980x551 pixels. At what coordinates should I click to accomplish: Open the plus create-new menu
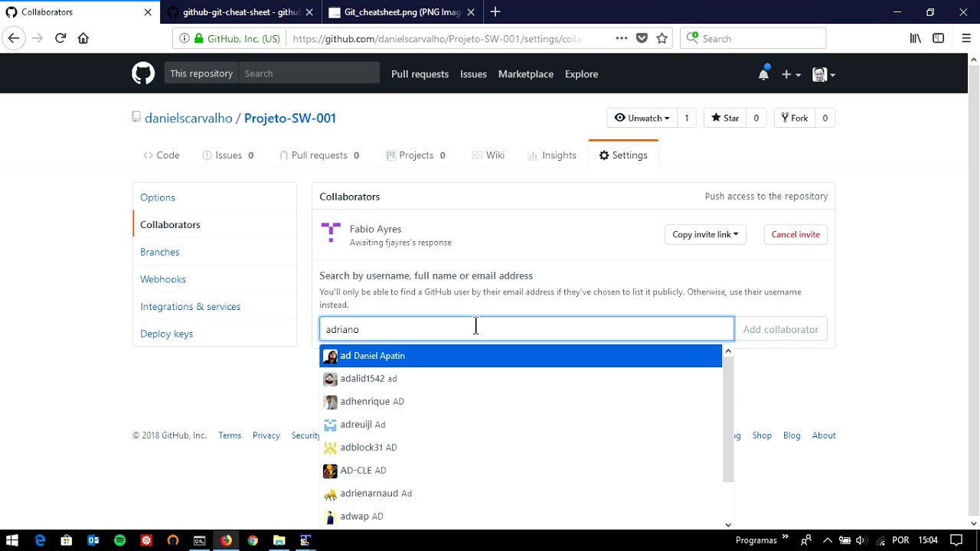tap(791, 74)
